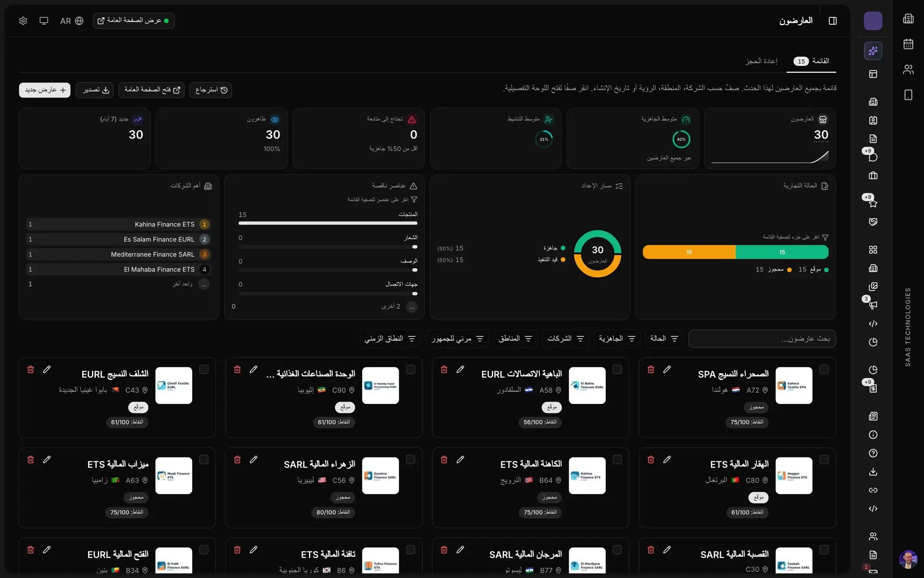Switch to the إعادة الحجز tab
Screen dimensions: 924x578
[761, 61]
